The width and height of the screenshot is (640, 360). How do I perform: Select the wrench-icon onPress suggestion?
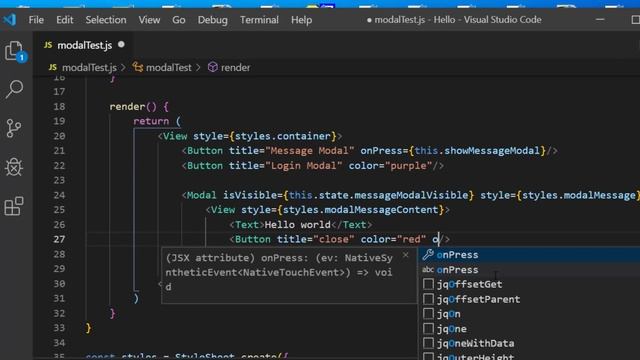point(529,255)
